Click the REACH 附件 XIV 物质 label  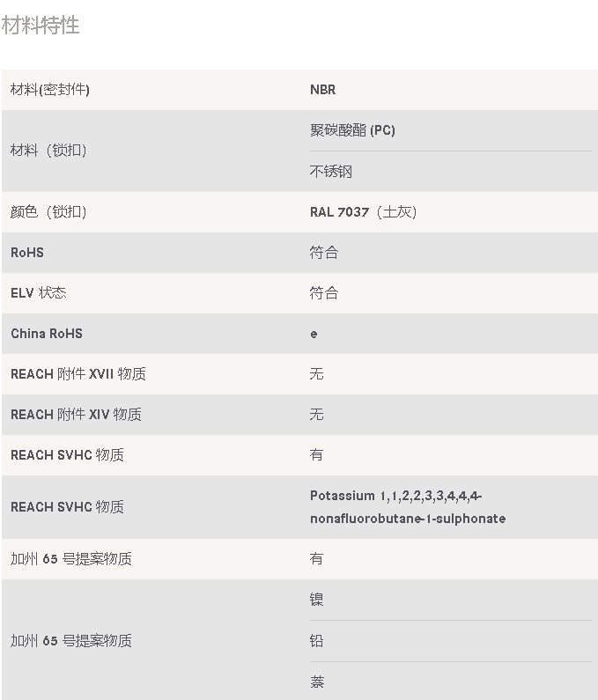[x=76, y=415]
